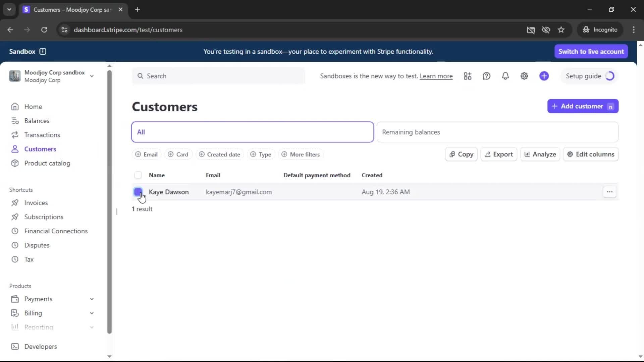Viewport: 644px width, 362px height.
Task: Open the Moodjoy Corp sandbox account switcher
Action: click(52, 76)
